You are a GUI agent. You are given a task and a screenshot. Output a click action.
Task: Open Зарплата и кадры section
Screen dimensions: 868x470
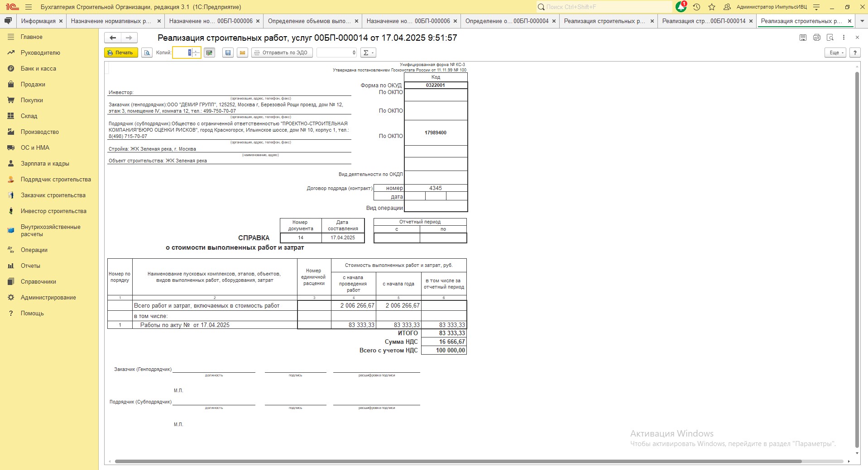49,164
